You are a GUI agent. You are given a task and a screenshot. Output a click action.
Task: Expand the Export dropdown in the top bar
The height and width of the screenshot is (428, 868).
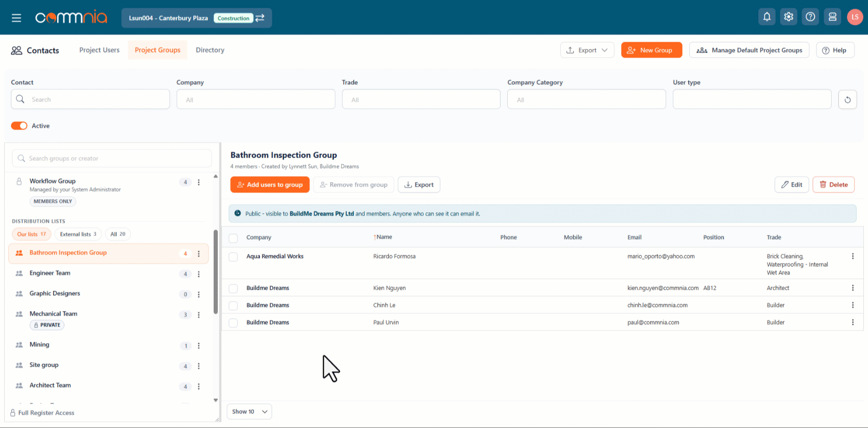click(x=587, y=50)
